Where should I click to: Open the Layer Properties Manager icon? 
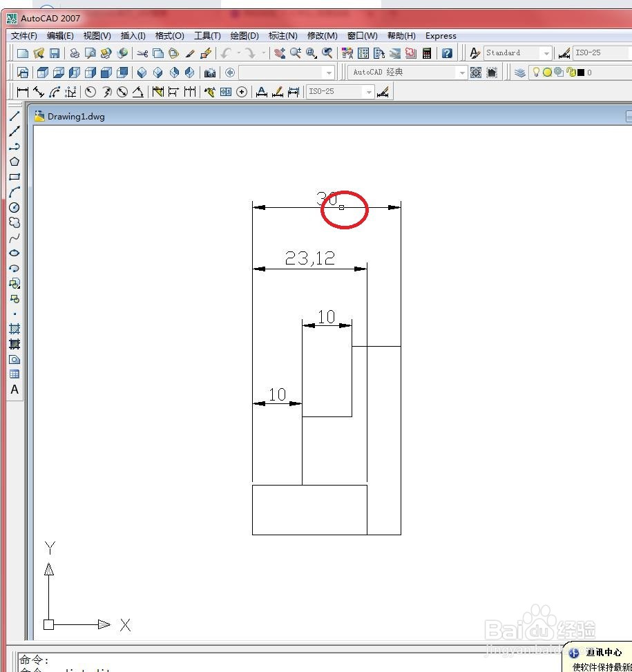pyautogui.click(x=519, y=73)
